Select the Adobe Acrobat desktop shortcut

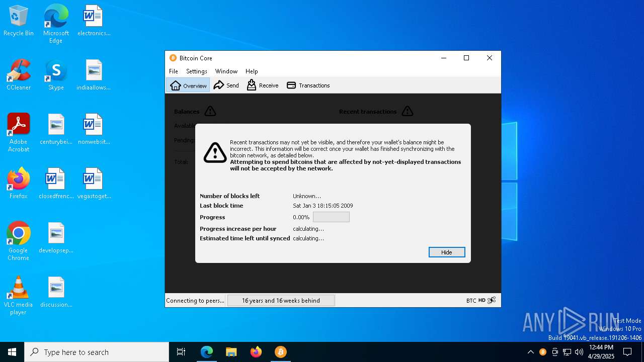click(x=19, y=133)
